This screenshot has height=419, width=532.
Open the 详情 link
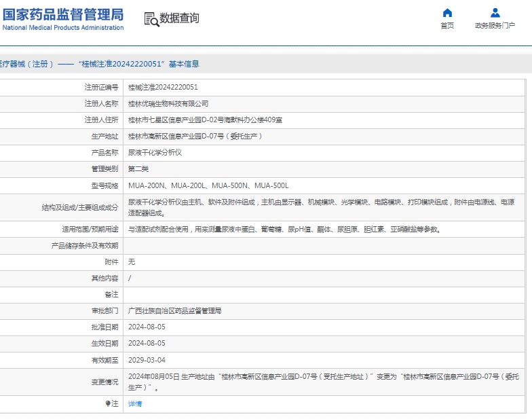click(x=134, y=403)
